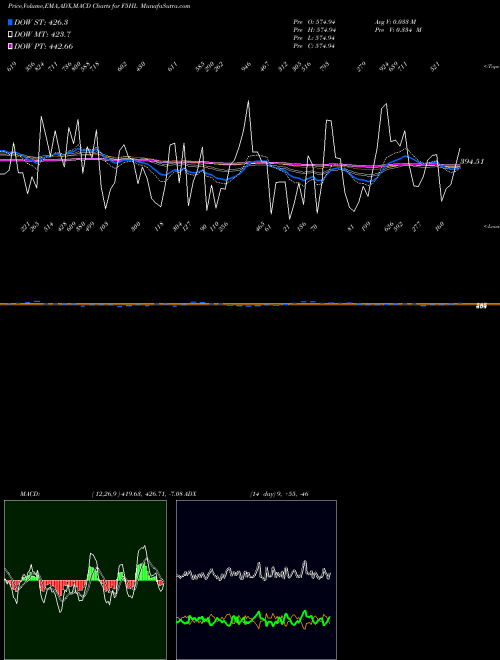Click the 'Pre V: 0.334 M' volume text
This screenshot has height=660, width=500.
399,30
